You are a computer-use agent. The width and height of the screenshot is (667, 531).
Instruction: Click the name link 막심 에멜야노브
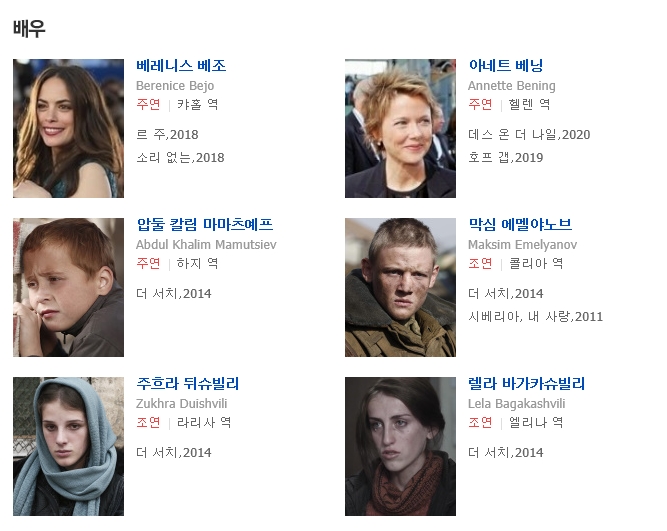(x=520, y=225)
